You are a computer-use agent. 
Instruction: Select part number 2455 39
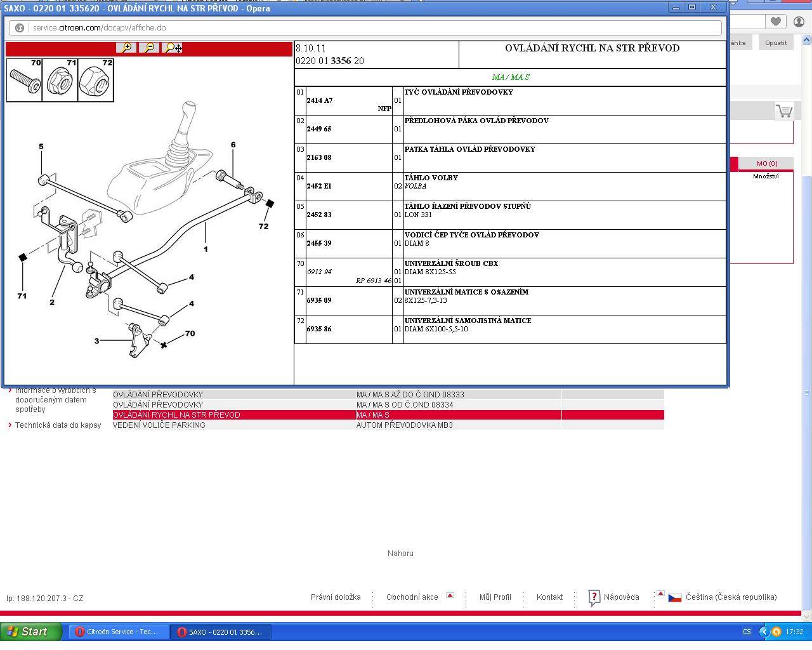[319, 243]
